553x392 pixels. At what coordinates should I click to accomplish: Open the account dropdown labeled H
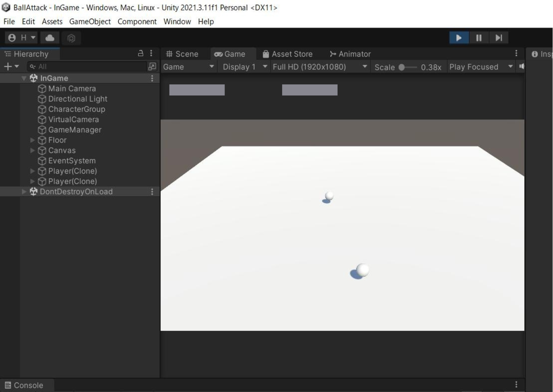pos(22,38)
